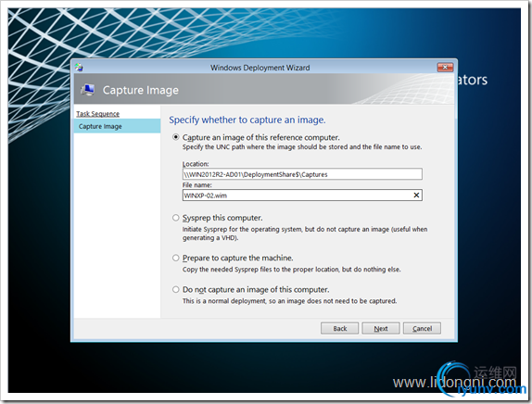Click the UNC path instruction text
This screenshot has height=404, width=532.
coord(302,147)
